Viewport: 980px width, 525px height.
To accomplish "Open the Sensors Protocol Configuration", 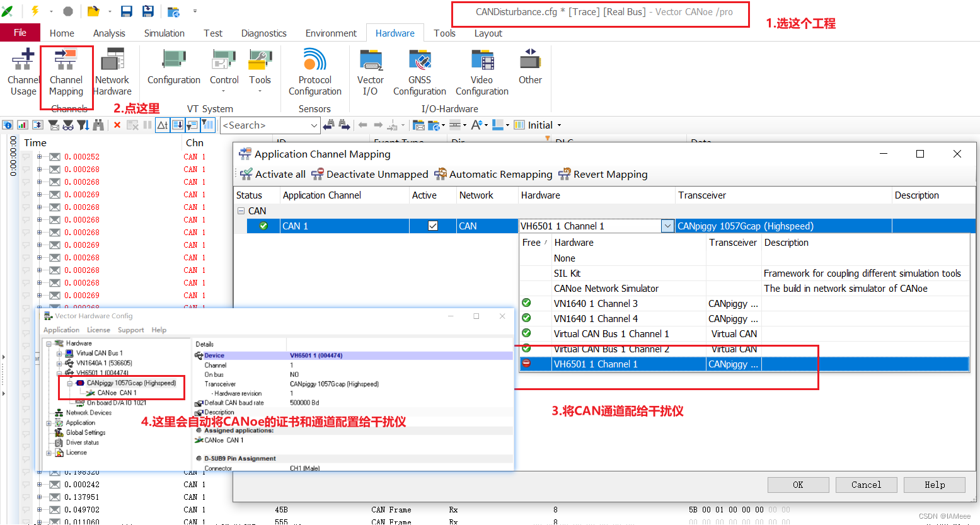I will 314,72.
